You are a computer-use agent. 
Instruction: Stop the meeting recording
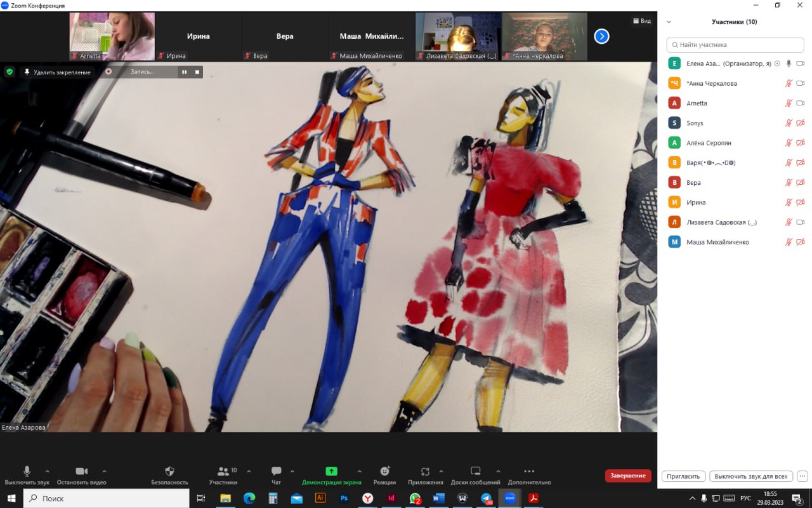(x=197, y=72)
